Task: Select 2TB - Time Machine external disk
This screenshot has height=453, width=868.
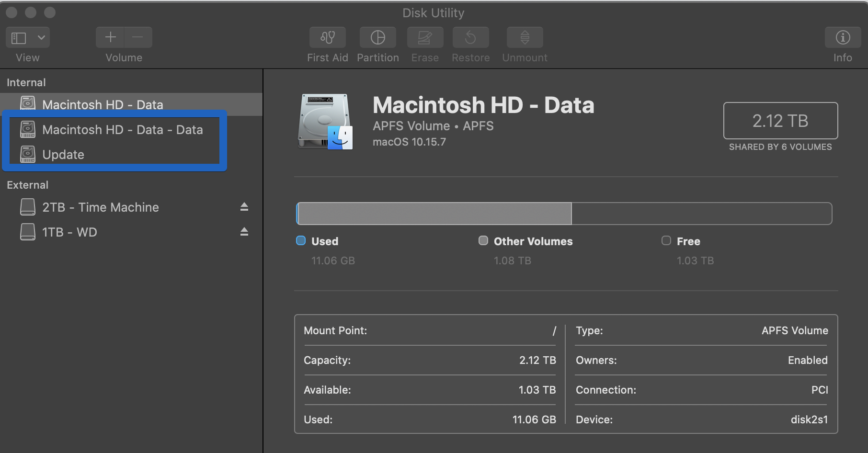Action: (101, 207)
